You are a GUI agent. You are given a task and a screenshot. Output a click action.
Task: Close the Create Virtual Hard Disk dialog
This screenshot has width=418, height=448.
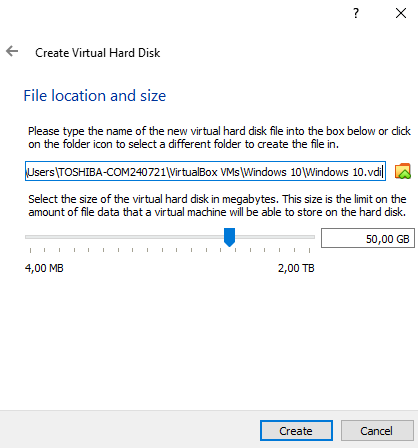click(401, 13)
